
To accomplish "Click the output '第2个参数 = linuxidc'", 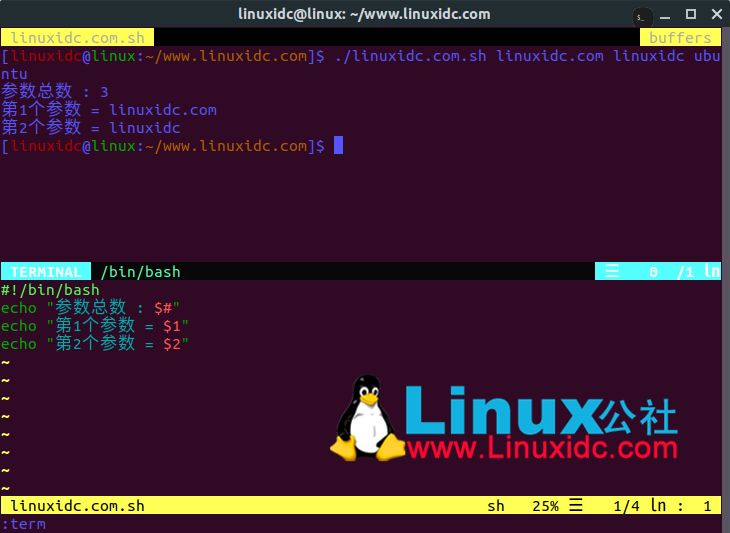I will pos(90,128).
